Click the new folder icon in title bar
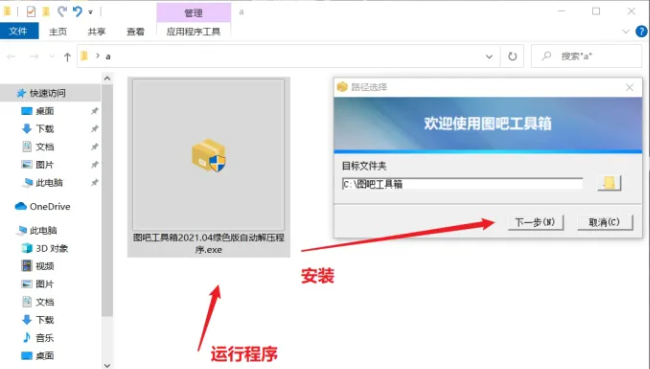The height and width of the screenshot is (369, 650). pyautogui.click(x=46, y=12)
